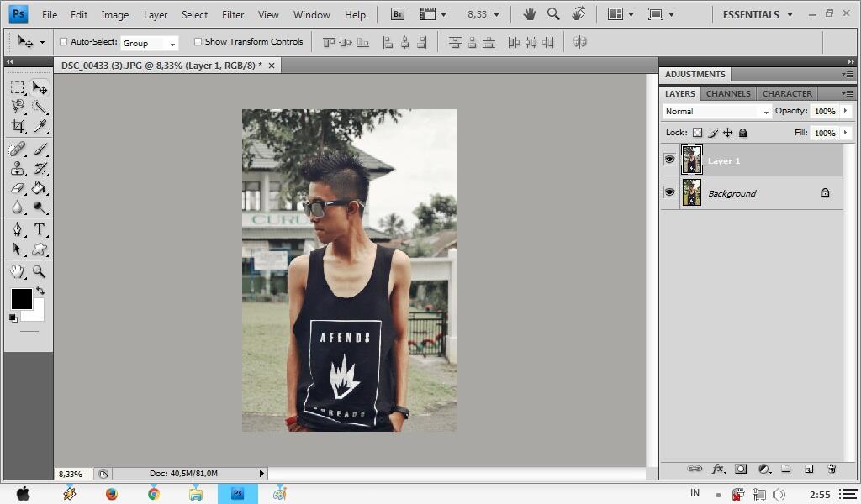The height and width of the screenshot is (504, 861).
Task: Open the adjustment layer menu
Action: 763,469
